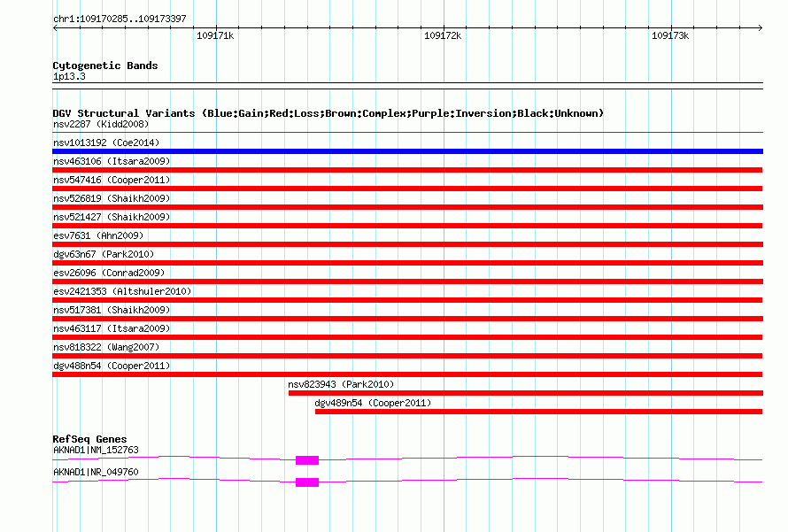Viewport: 788px width, 532px height.
Task: Click the left arrow of the ruler
Action: point(55,27)
